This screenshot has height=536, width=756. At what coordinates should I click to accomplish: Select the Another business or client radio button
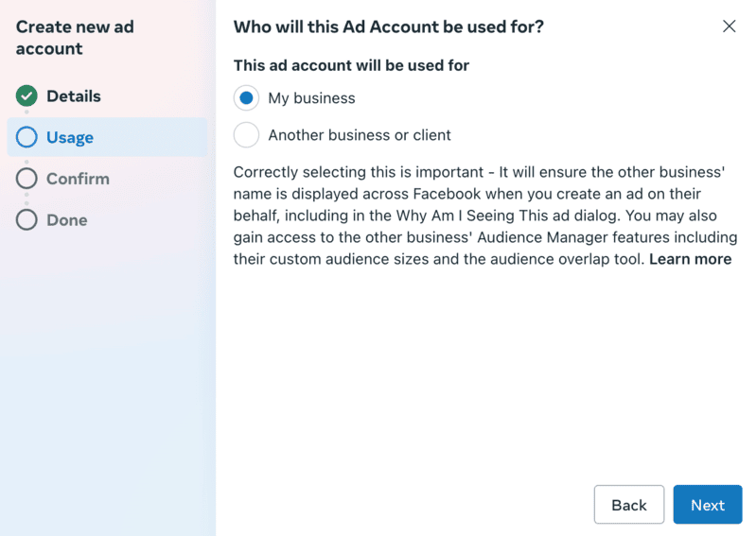(246, 135)
